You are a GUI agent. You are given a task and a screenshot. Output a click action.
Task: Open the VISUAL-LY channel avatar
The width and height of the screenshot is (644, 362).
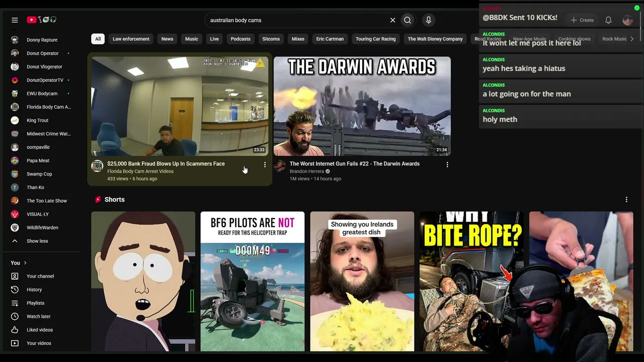[x=15, y=214]
